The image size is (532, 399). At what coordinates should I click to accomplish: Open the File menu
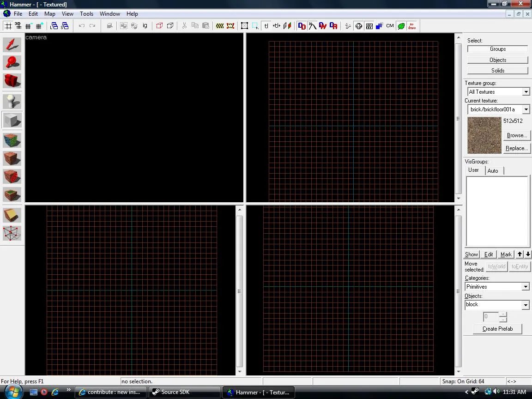18,14
